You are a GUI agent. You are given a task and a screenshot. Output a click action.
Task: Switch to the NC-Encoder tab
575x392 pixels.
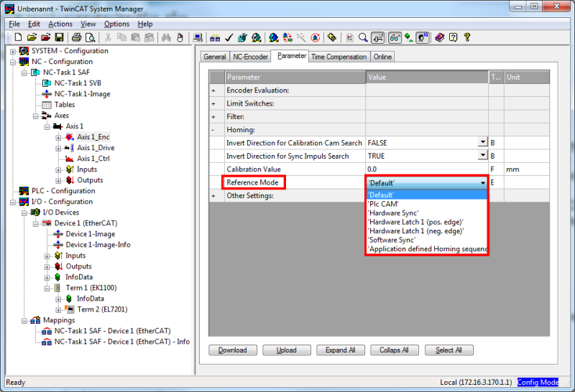pos(250,57)
